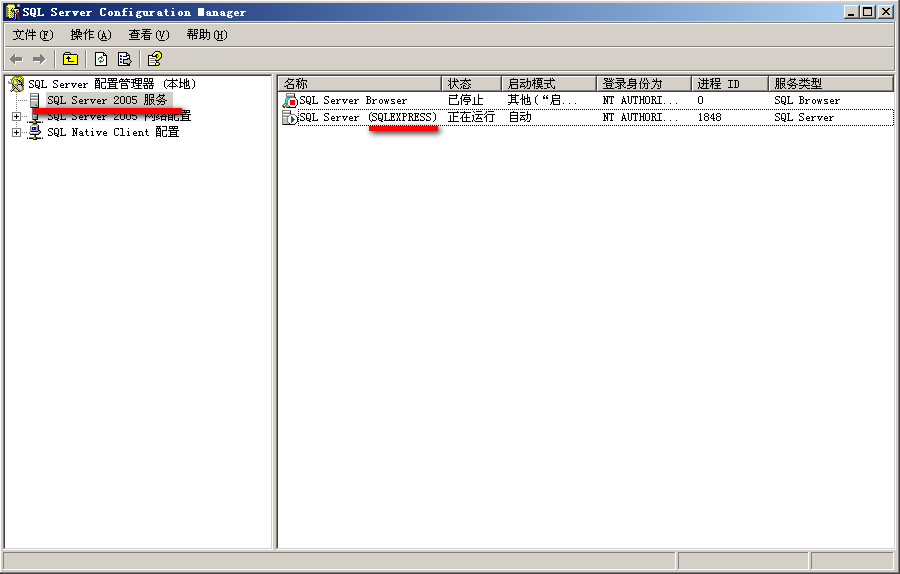Click the Forward arrow toolbar icon
The width and height of the screenshot is (900, 574).
point(39,59)
